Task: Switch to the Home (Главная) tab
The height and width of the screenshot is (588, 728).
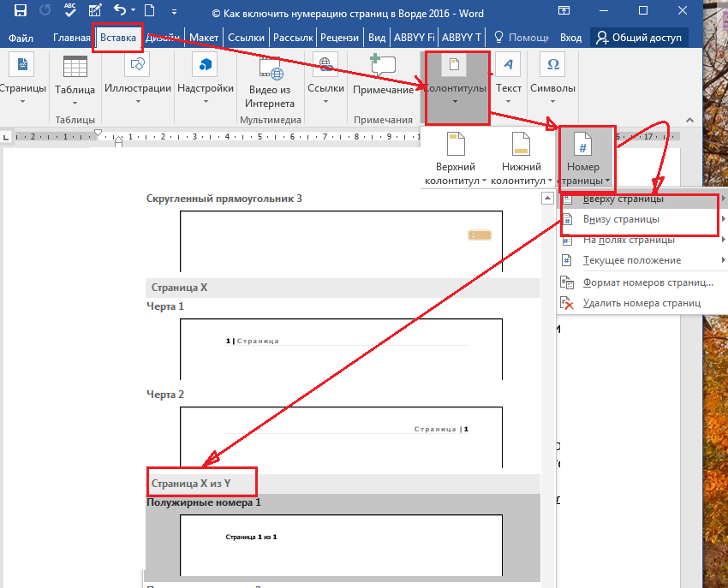Action: (71, 38)
